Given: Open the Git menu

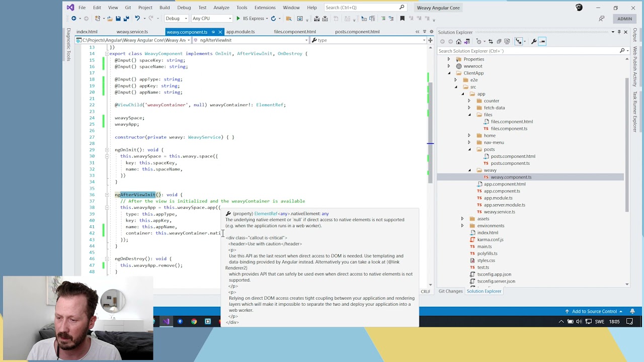Looking at the screenshot, I should click(x=128, y=8).
